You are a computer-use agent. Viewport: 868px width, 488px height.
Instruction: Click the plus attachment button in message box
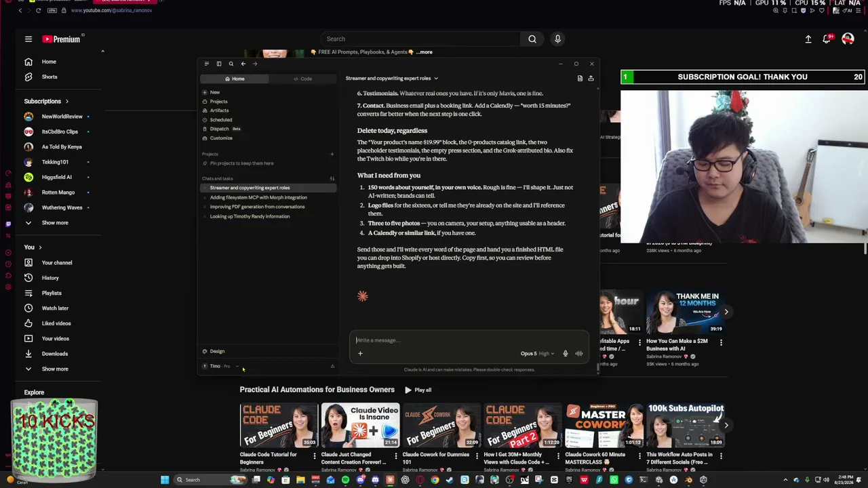[360, 353]
